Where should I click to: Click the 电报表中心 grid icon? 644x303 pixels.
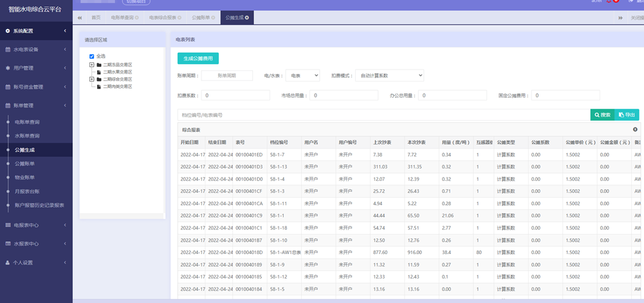click(8, 225)
